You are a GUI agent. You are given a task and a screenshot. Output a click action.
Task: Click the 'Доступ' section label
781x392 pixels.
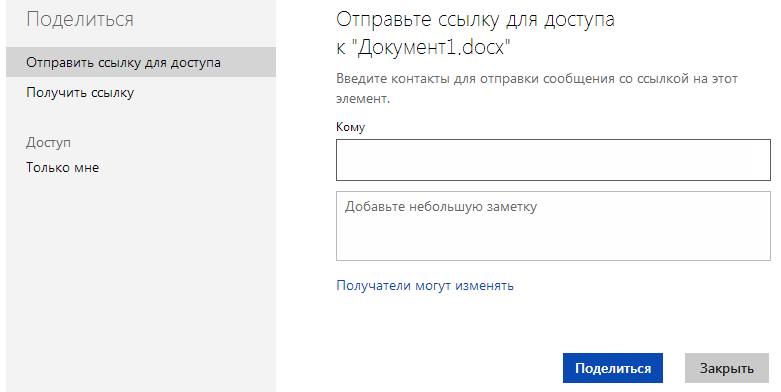(x=48, y=142)
